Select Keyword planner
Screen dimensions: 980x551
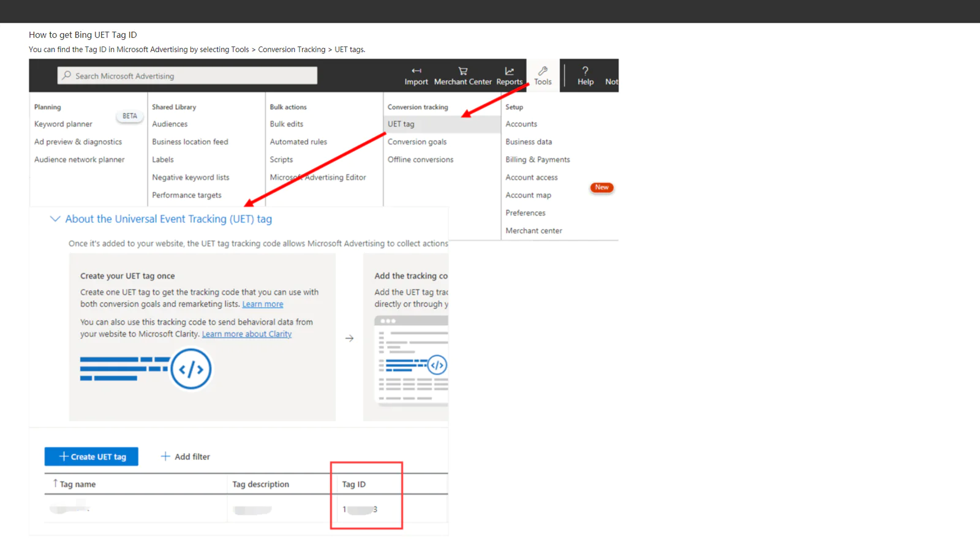point(63,124)
